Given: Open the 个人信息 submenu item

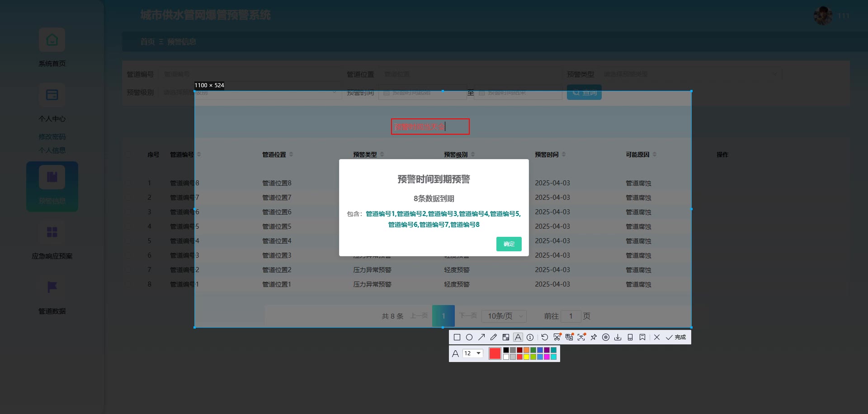Looking at the screenshot, I should click(52, 150).
